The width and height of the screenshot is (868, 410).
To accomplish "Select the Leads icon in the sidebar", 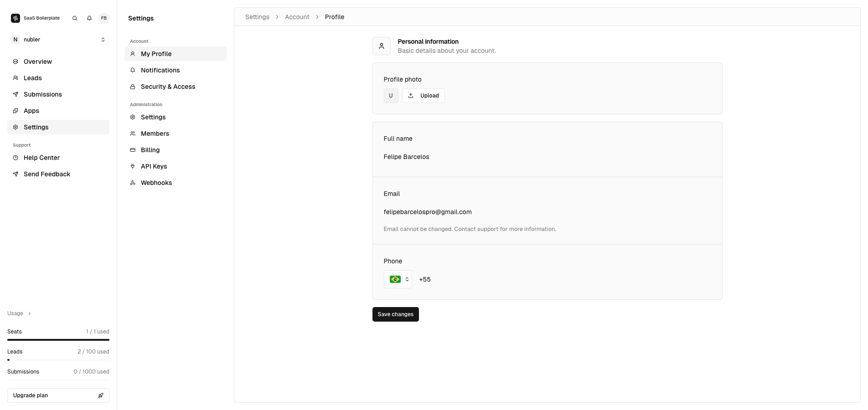I will [15, 78].
